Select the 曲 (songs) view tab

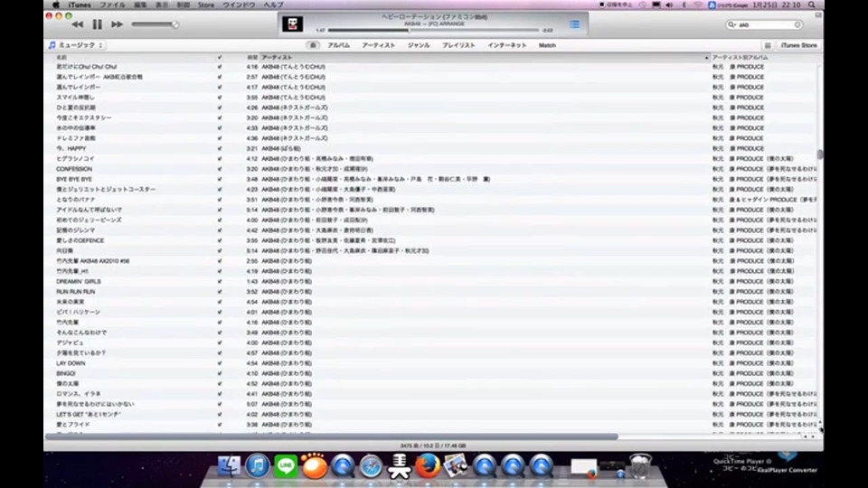pos(313,45)
